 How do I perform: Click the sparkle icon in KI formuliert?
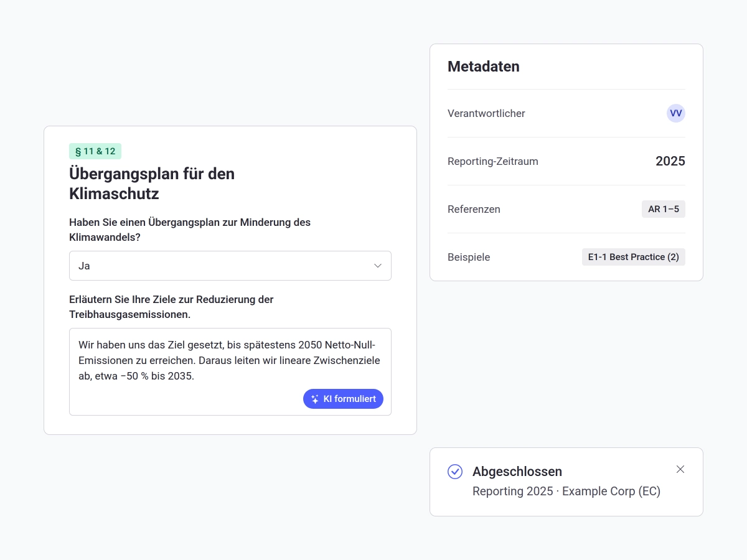tap(315, 399)
